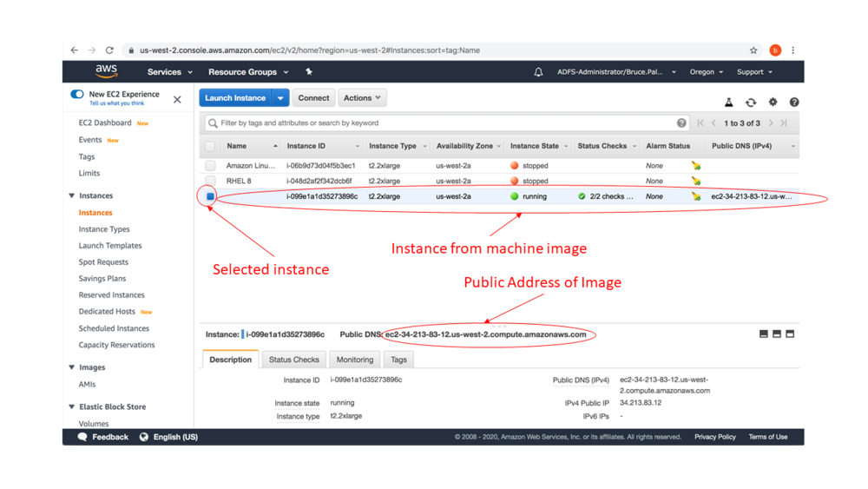Switch to the Status Checks tab

pyautogui.click(x=294, y=360)
